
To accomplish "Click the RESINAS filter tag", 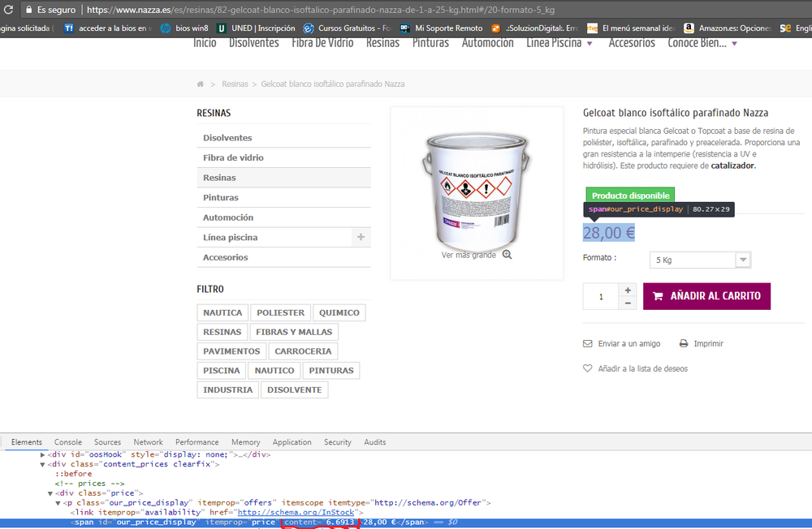I will (x=222, y=332).
